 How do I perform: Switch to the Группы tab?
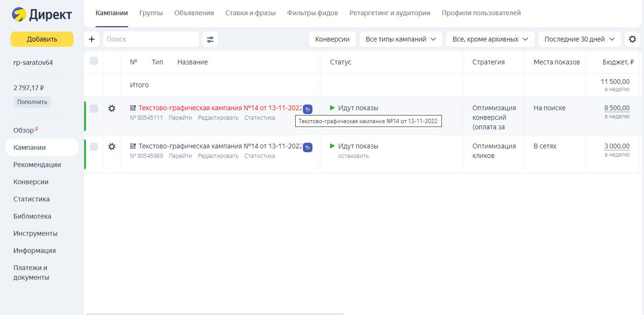(x=151, y=13)
